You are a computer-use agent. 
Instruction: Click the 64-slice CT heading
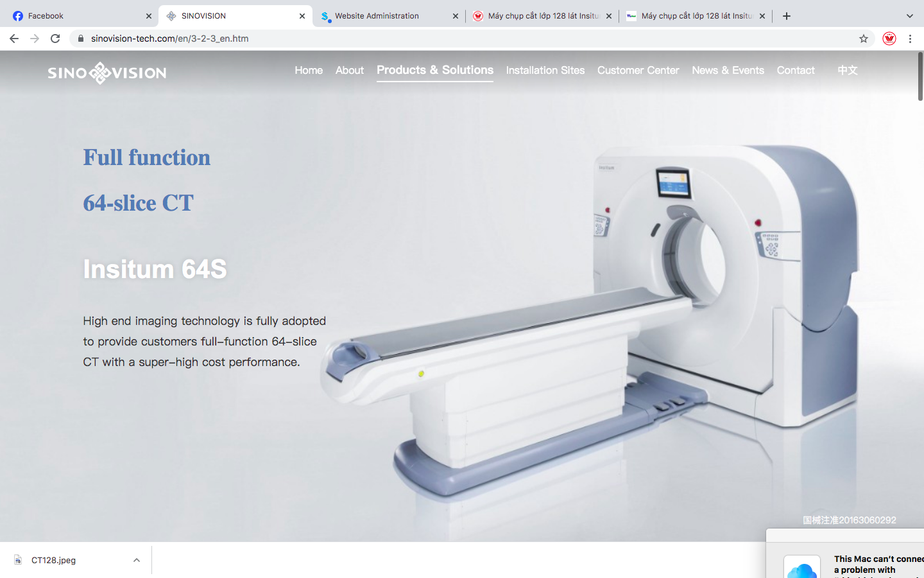(x=138, y=203)
